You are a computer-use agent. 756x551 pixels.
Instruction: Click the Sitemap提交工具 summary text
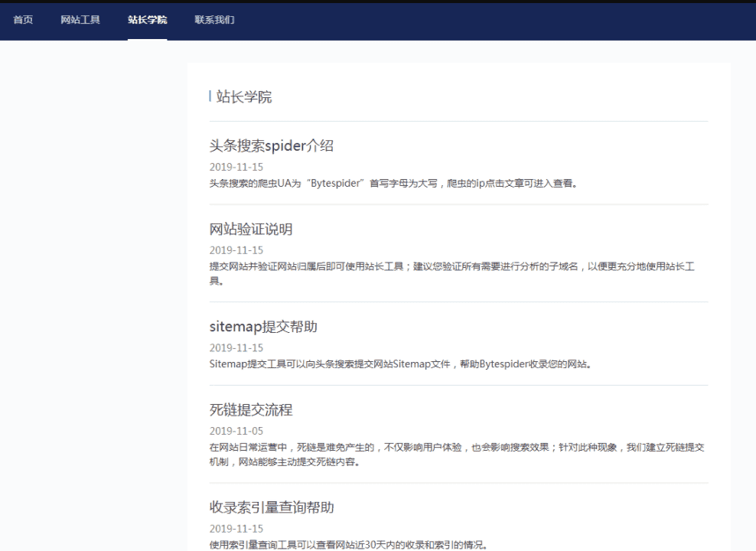(x=400, y=364)
